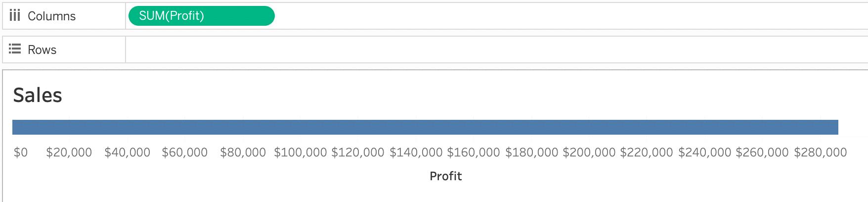Click the $200,000 axis tick label
This screenshot has width=868, height=202.
click(589, 152)
